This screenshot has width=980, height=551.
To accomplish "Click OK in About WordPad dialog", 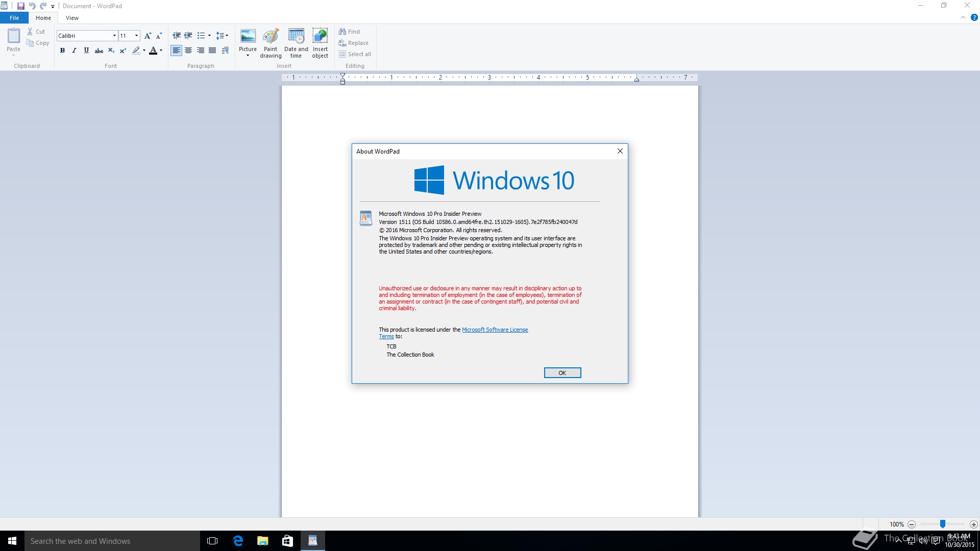I will click(562, 373).
